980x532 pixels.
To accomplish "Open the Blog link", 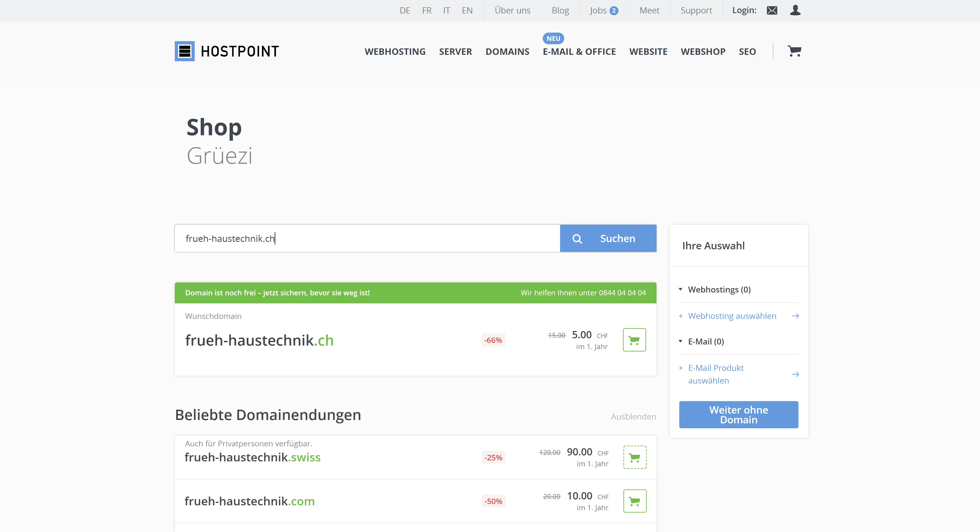I will click(x=560, y=11).
